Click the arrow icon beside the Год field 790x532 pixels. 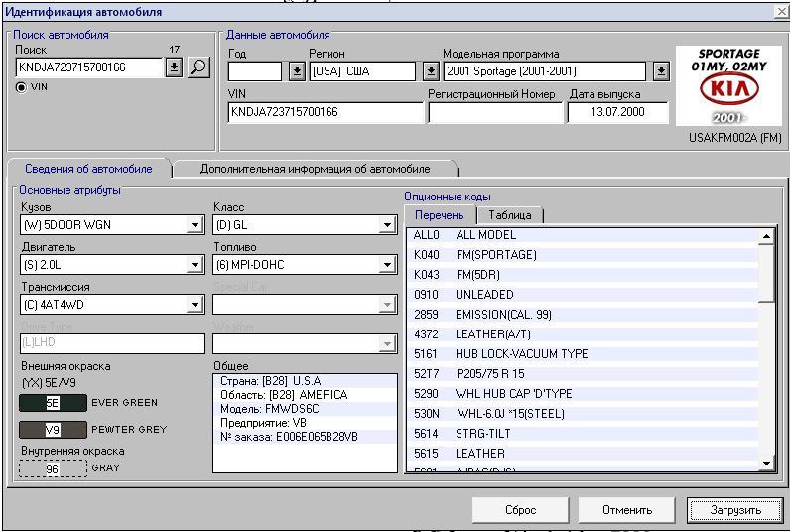296,71
